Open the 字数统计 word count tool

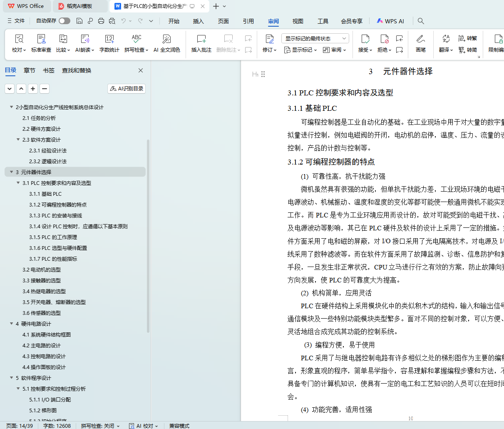pos(109,39)
